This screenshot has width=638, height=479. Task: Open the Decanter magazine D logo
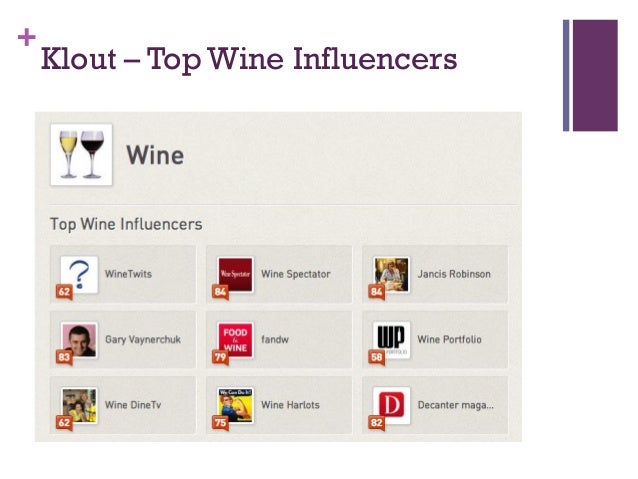pyautogui.click(x=391, y=405)
